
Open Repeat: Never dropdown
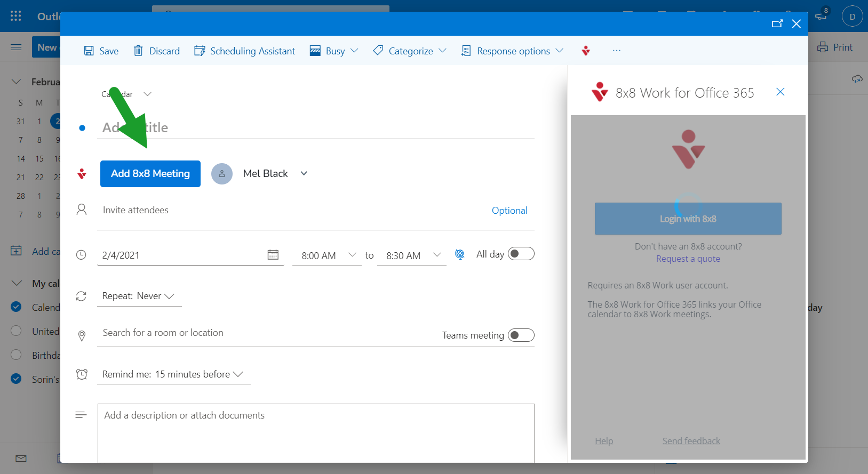click(139, 296)
